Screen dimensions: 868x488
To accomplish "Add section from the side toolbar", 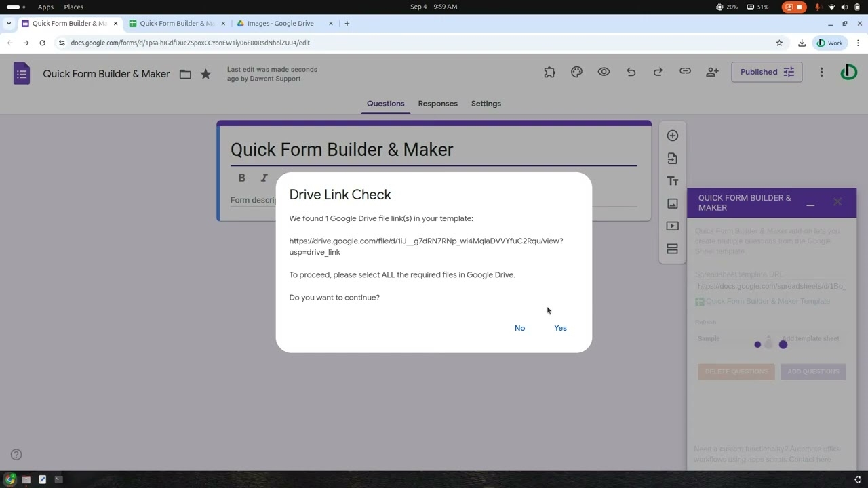I will tap(672, 249).
